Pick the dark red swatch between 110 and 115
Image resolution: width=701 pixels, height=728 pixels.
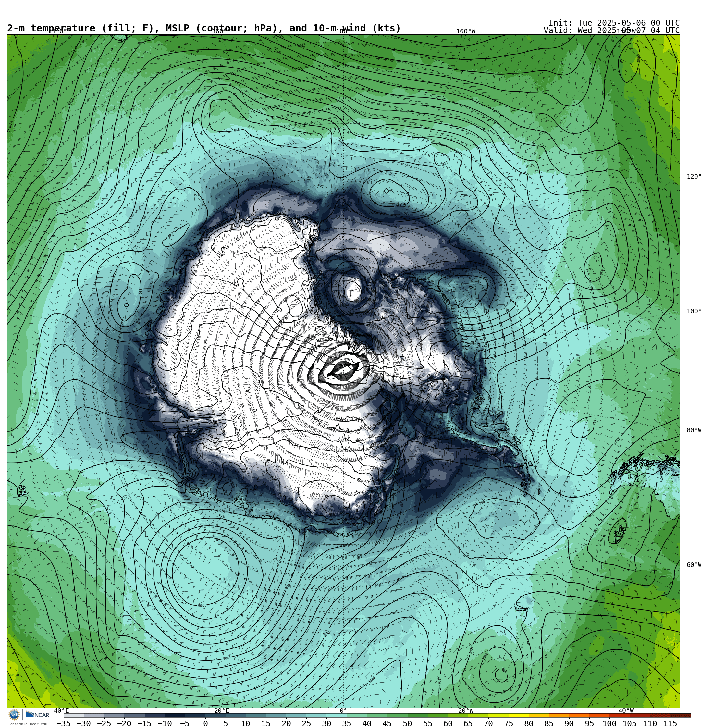(660, 715)
